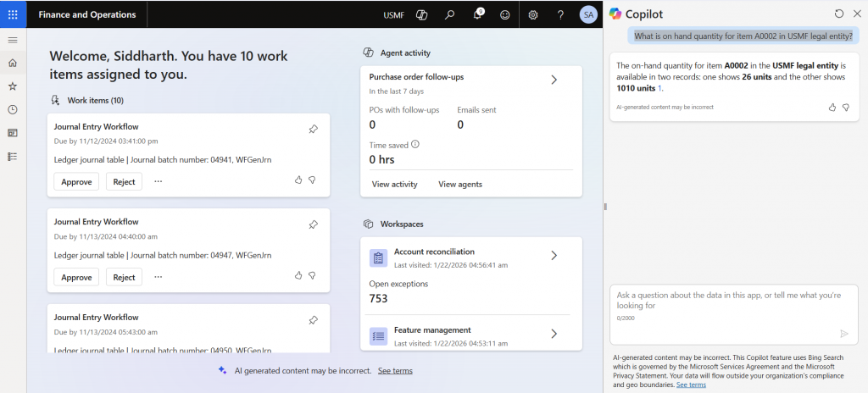Viewport: 868px width, 393px height.
Task: Open the app launcher waffle menu
Action: pyautogui.click(x=13, y=14)
